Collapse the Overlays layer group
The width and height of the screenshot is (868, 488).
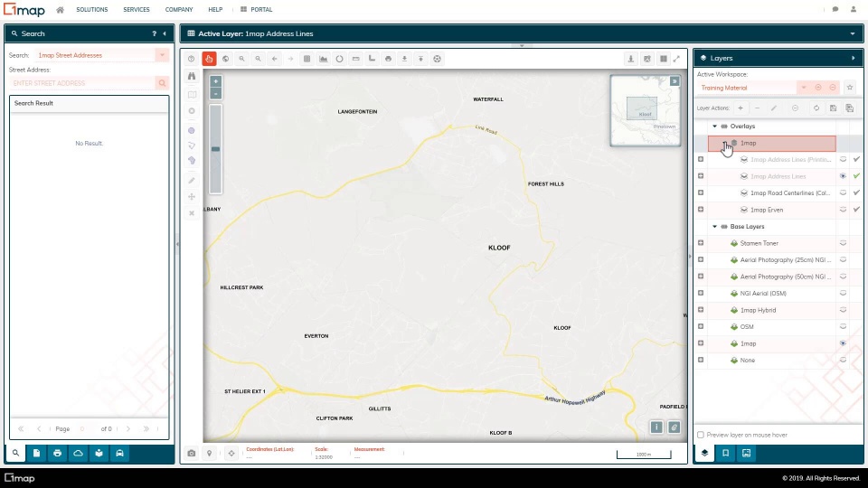714,127
